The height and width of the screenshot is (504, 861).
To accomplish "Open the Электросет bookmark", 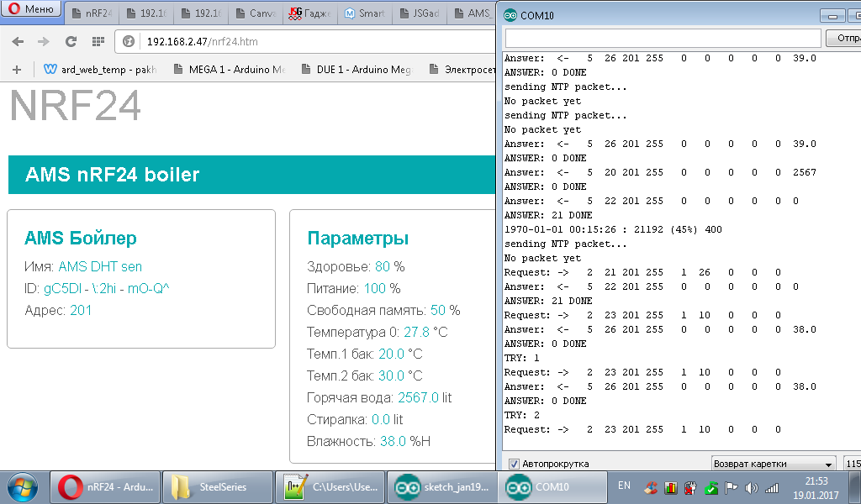I will (462, 70).
